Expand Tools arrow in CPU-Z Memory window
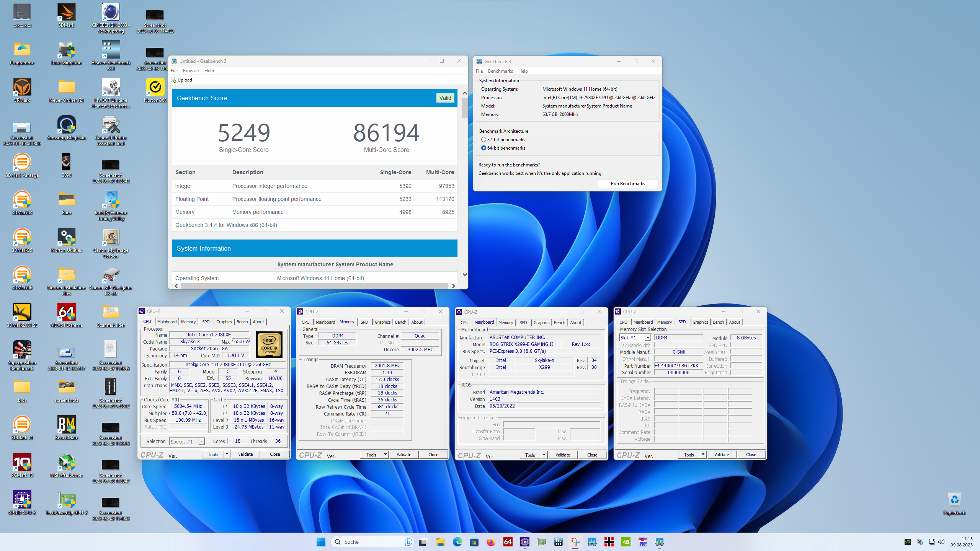 point(385,455)
